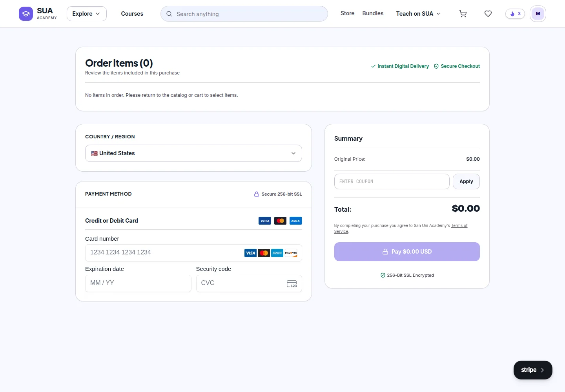
Task: Focus the MM / YY expiration field
Action: (x=138, y=283)
